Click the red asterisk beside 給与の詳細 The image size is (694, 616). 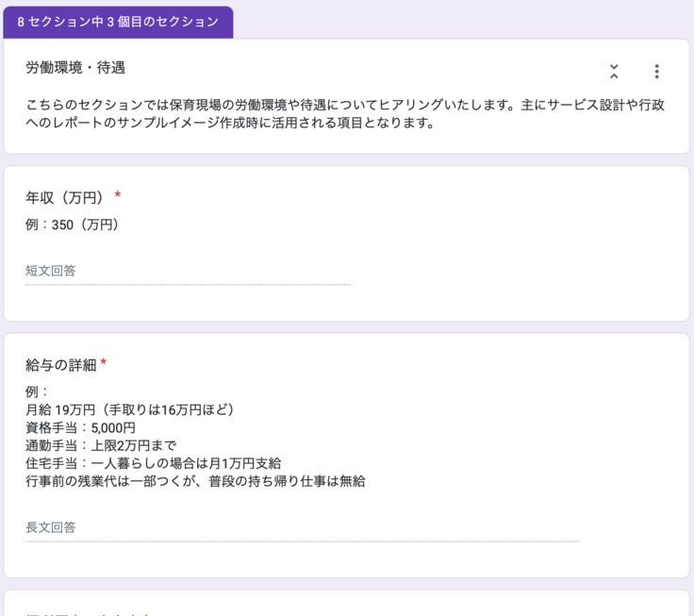tap(104, 364)
